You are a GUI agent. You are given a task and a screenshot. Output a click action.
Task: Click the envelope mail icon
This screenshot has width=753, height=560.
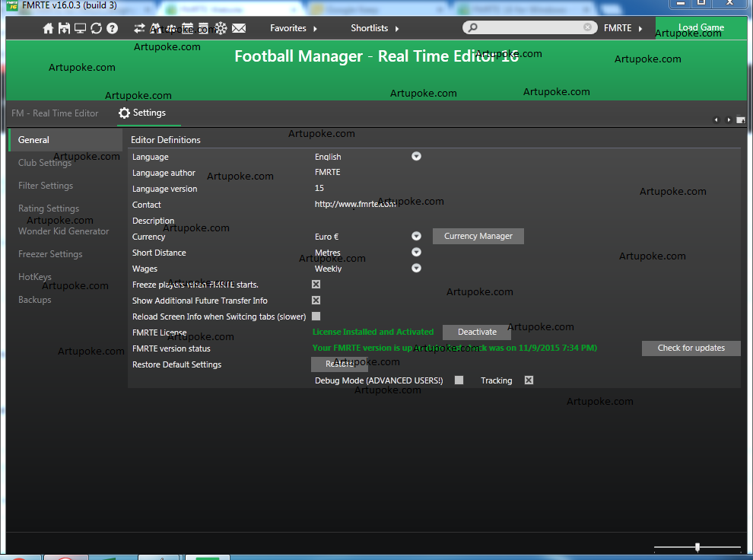pyautogui.click(x=239, y=28)
